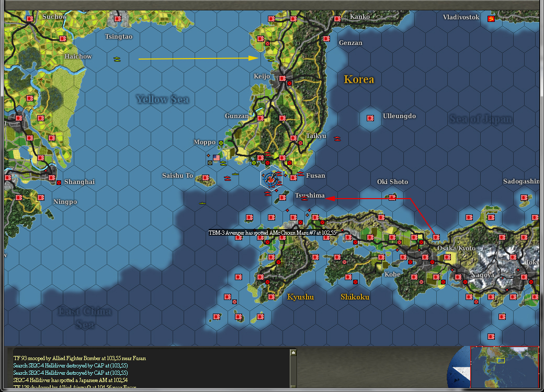Click the 'SB2C-4 Helldiver has spotted a Japanese AM' message
544x392 pixels.
pyautogui.click(x=71, y=380)
